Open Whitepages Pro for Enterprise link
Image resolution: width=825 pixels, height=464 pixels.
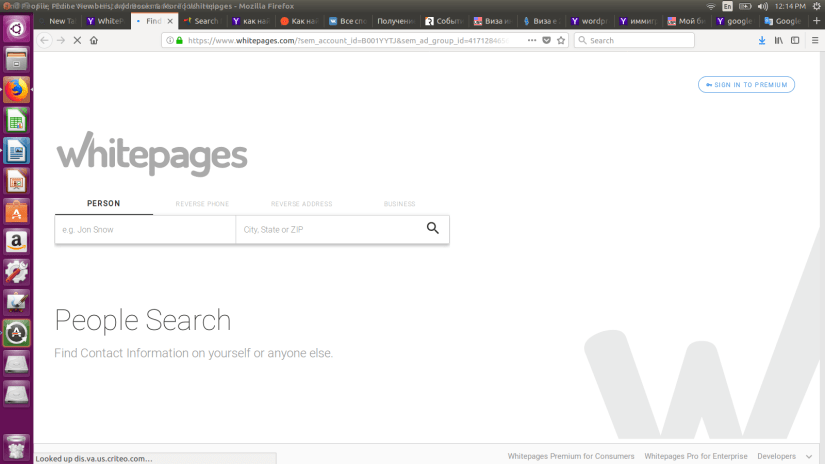point(696,456)
